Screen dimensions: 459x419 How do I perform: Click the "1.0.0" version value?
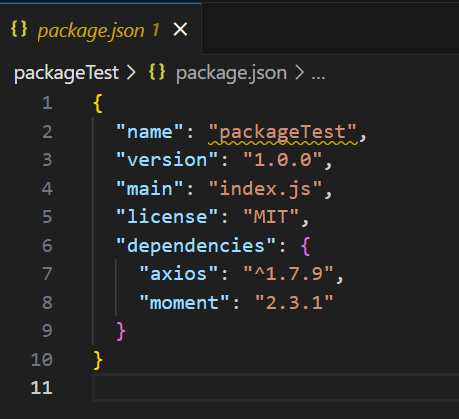pos(283,160)
